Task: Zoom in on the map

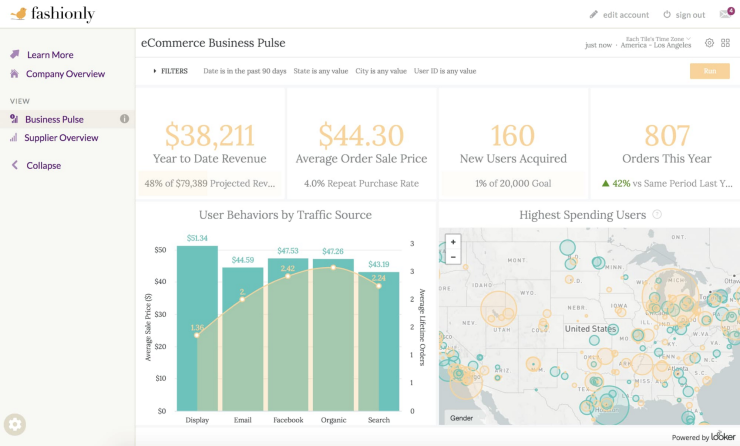Action: 453,242
